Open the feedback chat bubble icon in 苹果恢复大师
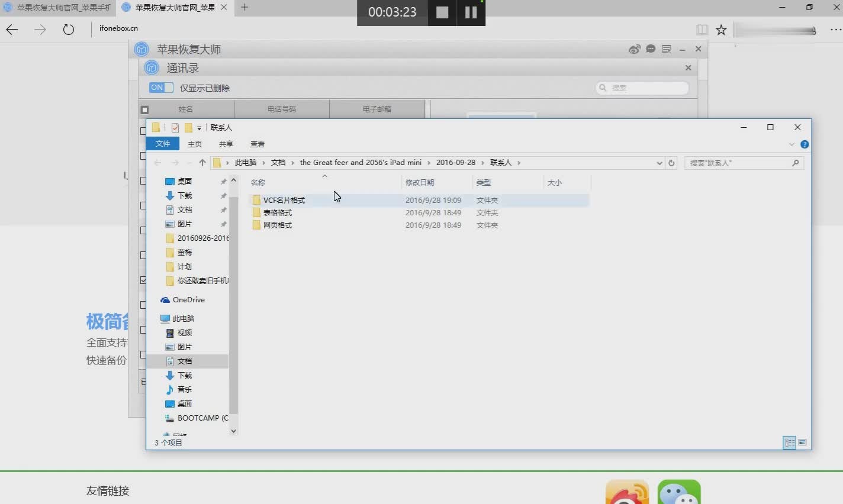Screen dimensions: 843x504 [x=651, y=49]
